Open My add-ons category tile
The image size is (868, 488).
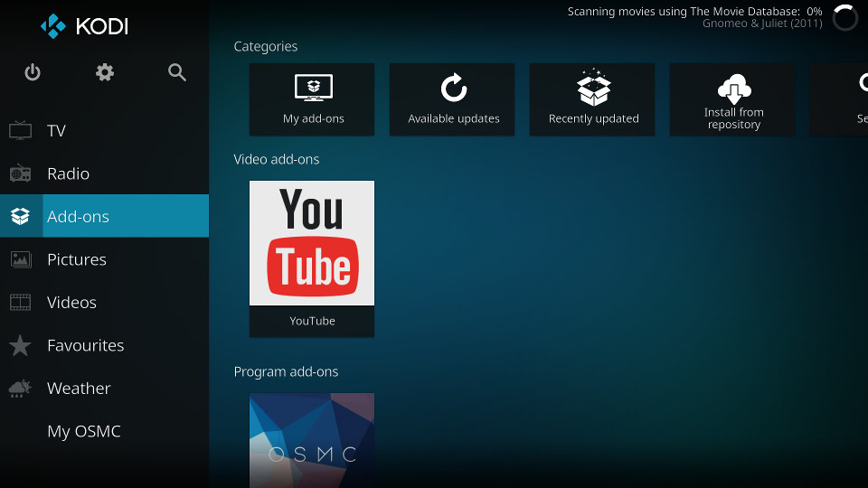[312, 99]
